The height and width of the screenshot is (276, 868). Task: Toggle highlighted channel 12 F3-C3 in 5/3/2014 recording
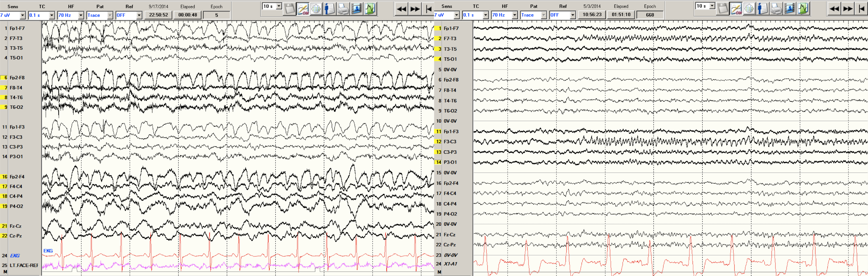438,142
